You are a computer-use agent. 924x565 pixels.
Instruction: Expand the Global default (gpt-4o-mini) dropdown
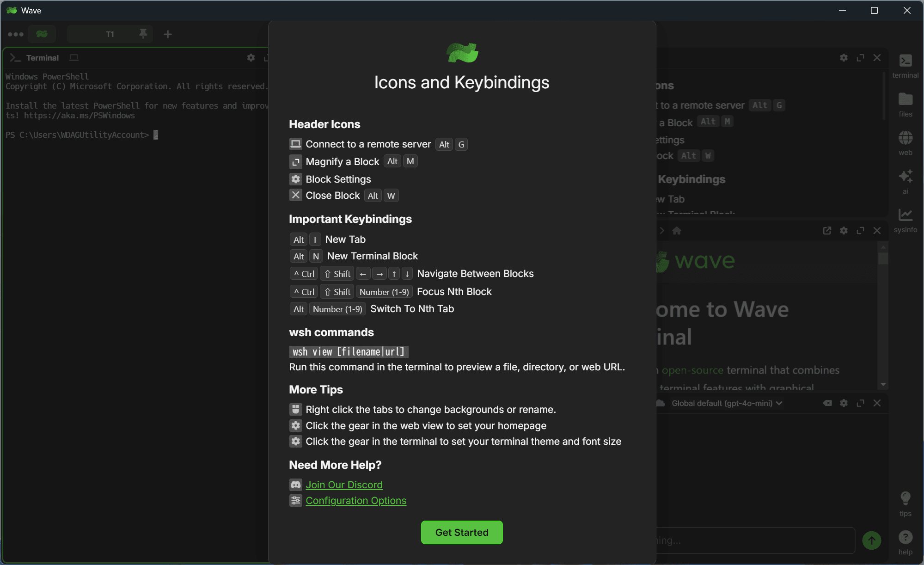(x=727, y=403)
